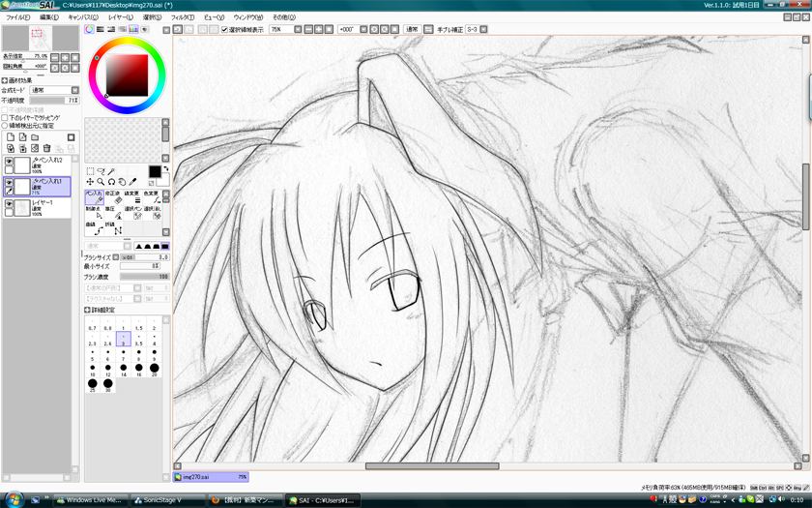Swap foreground and background colors
The height and width of the screenshot is (508, 812).
[166, 169]
